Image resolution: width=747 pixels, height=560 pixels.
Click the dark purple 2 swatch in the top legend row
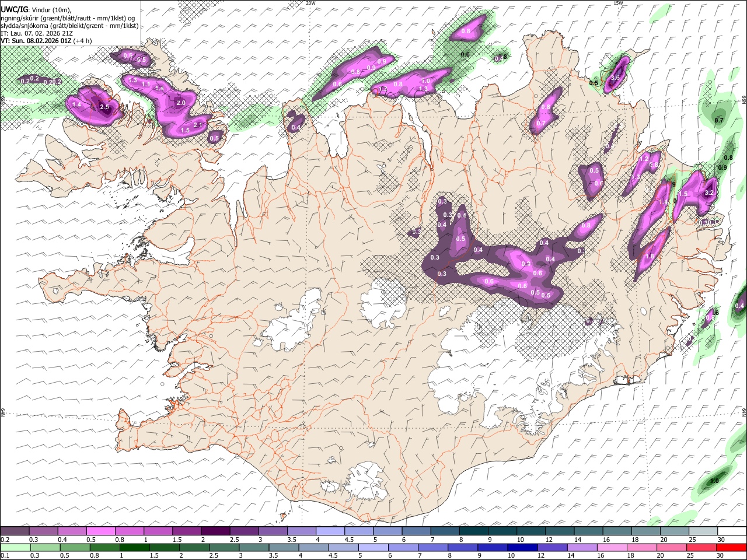(215, 531)
